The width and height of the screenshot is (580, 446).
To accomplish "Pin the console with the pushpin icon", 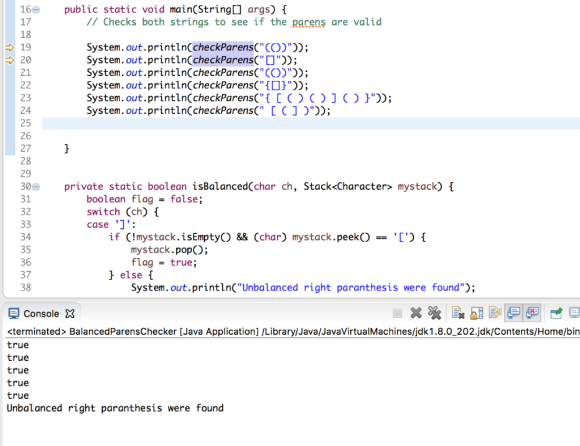I will pos(556,313).
